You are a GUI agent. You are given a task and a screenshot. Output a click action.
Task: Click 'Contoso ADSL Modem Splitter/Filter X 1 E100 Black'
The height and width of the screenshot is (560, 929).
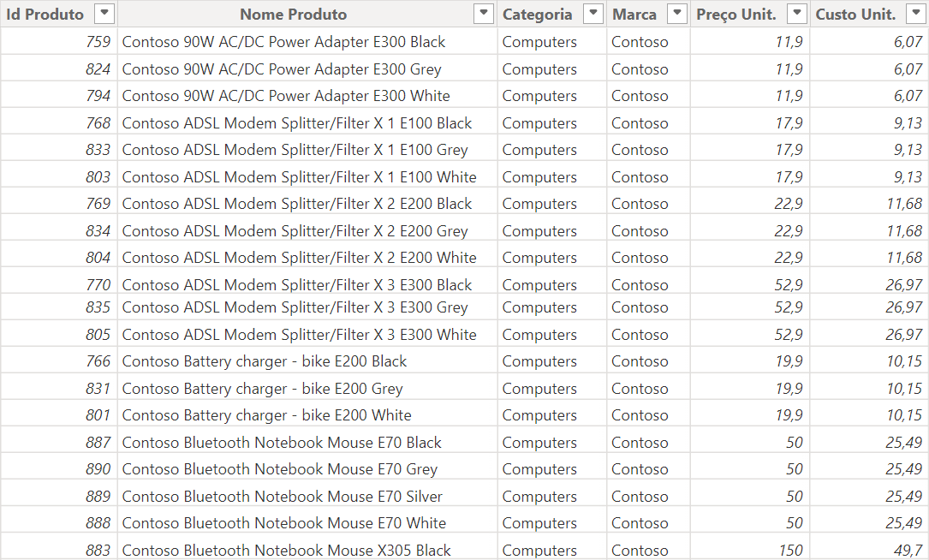click(297, 123)
